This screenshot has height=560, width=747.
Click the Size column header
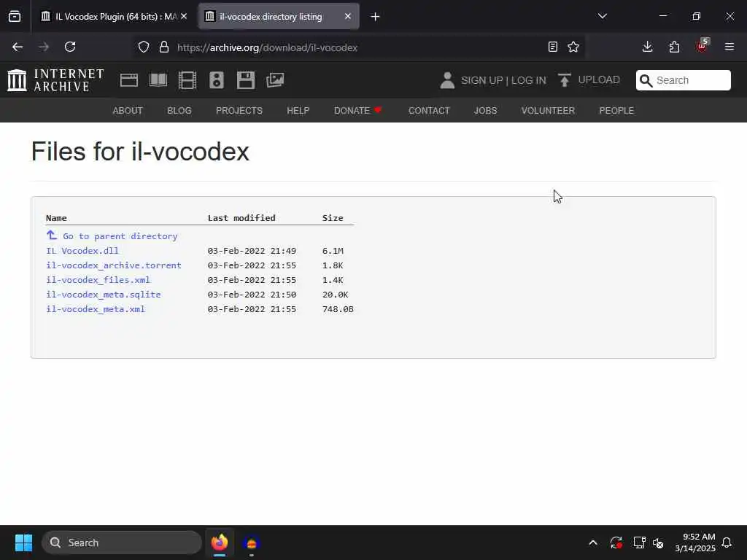click(x=333, y=218)
